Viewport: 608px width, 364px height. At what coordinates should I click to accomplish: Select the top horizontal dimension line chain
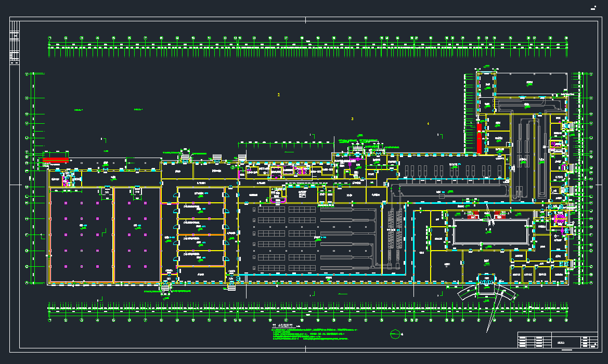307,47
